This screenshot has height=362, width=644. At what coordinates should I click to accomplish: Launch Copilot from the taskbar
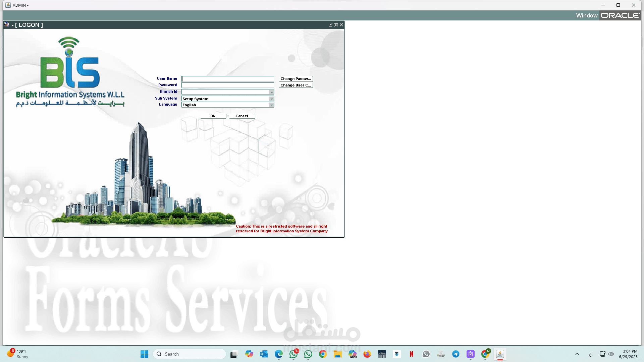[249, 354]
